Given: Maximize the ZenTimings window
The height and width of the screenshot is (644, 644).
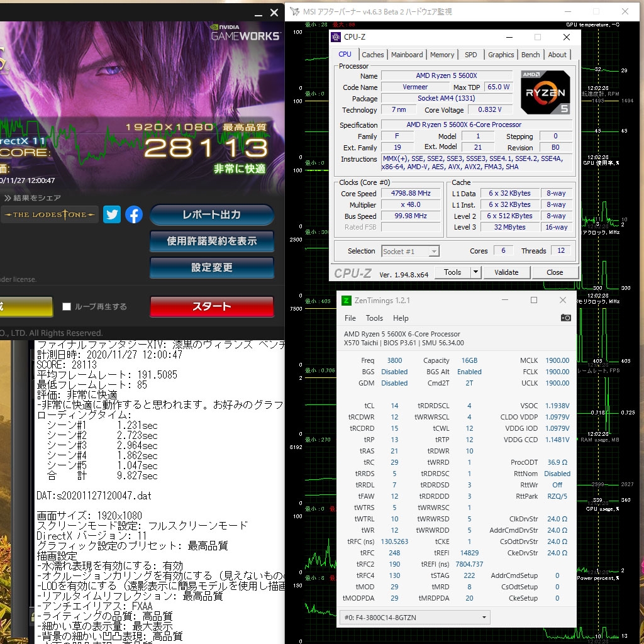Looking at the screenshot, I should pyautogui.click(x=533, y=300).
